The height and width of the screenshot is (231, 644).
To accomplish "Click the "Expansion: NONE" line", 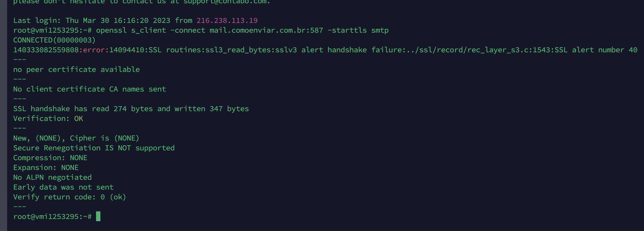I will pos(46,168).
